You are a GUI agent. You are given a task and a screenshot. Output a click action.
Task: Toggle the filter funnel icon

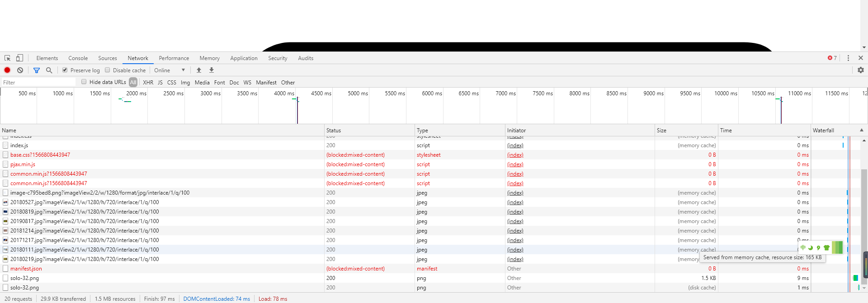(37, 70)
